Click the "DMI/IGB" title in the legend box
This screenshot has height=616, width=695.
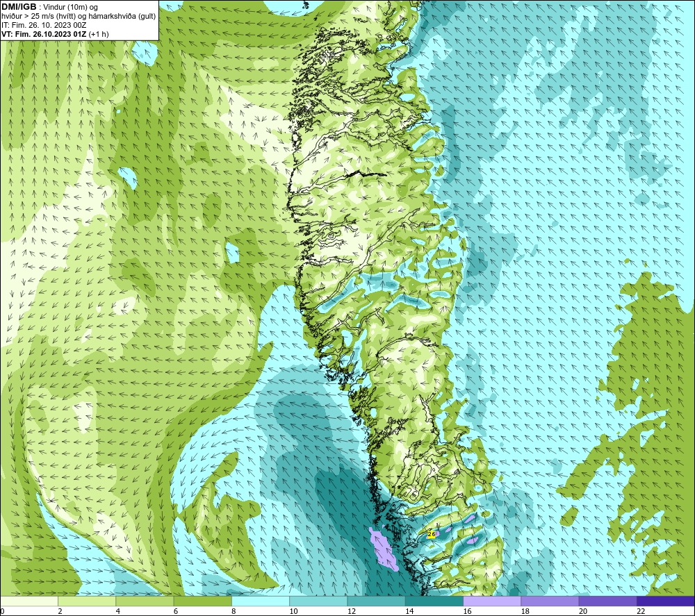coord(19,7)
